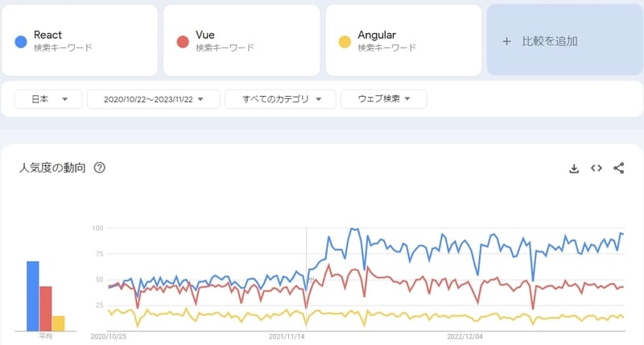Image resolution: width=644 pixels, height=345 pixels.
Task: Share the interest over time chart
Action: [619, 168]
